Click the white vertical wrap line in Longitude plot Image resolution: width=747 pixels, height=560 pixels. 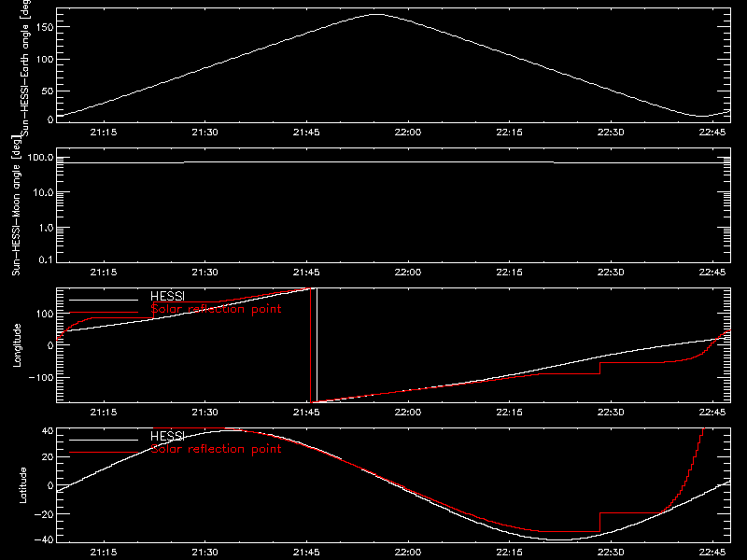click(x=317, y=345)
